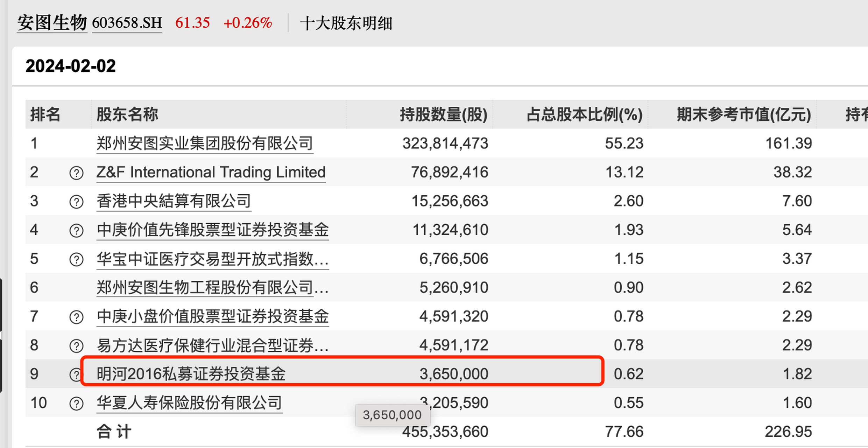Select share count 4,591,320

(x=454, y=316)
